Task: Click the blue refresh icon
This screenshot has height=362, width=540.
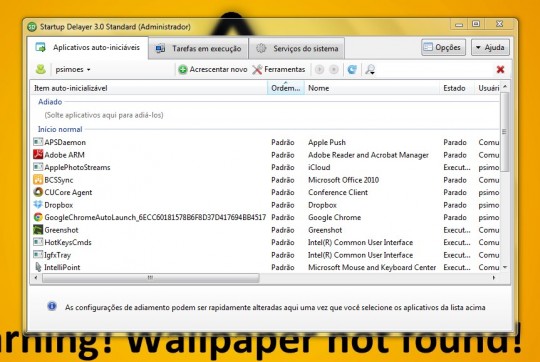Action: tap(352, 70)
